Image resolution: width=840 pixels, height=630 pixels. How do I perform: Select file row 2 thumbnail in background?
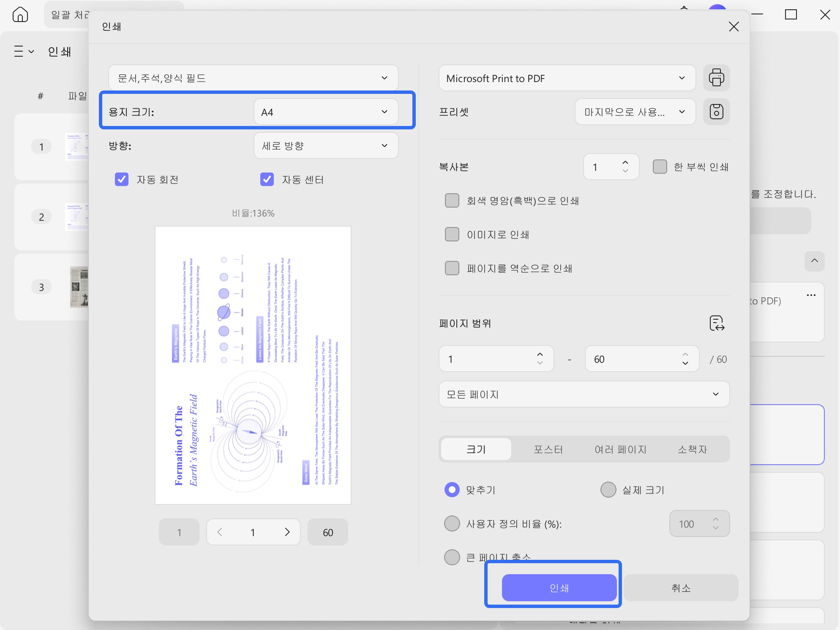[76, 217]
